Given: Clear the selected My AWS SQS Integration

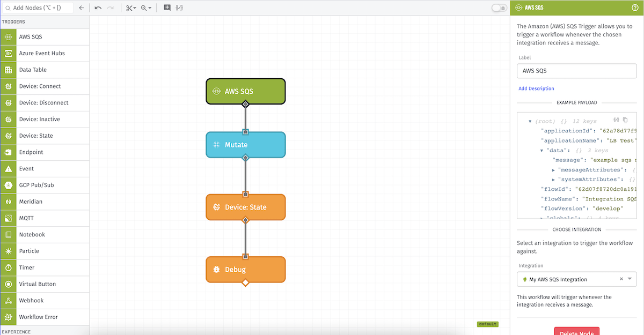Looking at the screenshot, I should [621, 279].
